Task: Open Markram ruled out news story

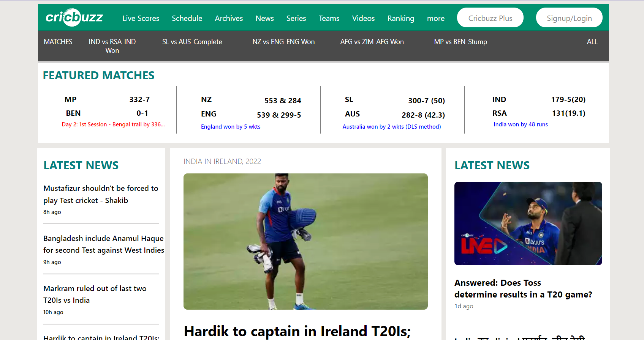Action: 95,294
